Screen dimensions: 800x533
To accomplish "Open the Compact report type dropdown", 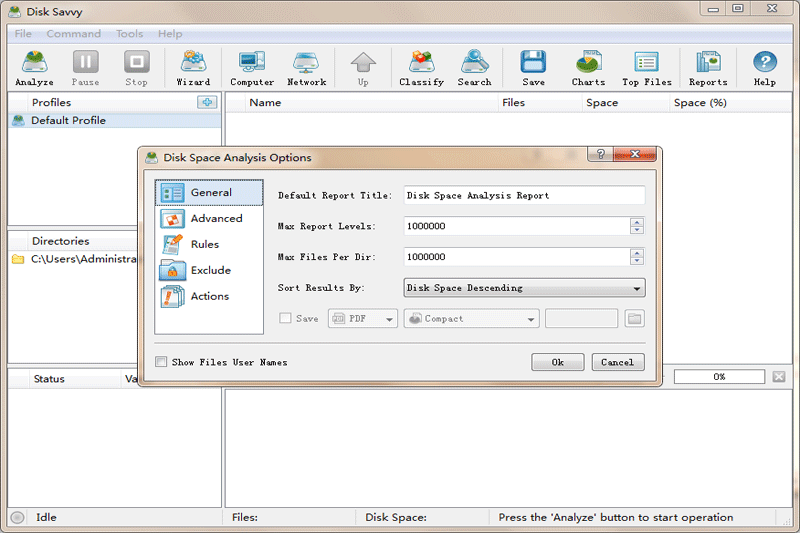I will point(471,319).
